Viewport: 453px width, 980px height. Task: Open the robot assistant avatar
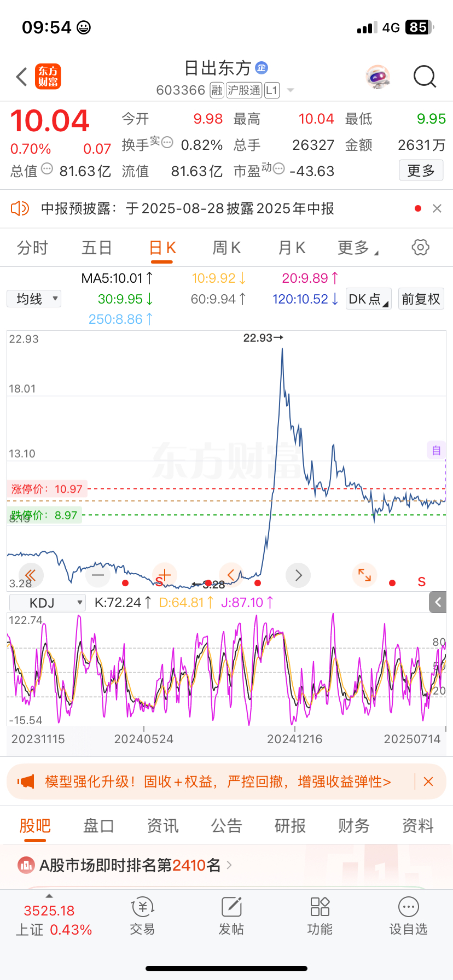[x=378, y=77]
